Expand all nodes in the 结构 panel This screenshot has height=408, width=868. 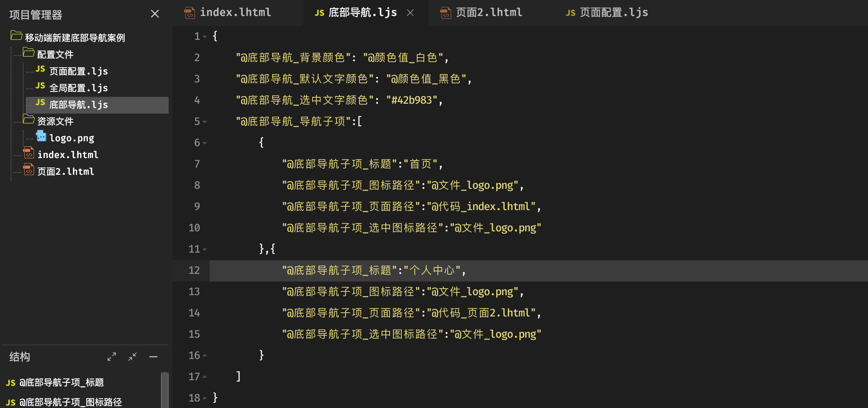click(112, 357)
